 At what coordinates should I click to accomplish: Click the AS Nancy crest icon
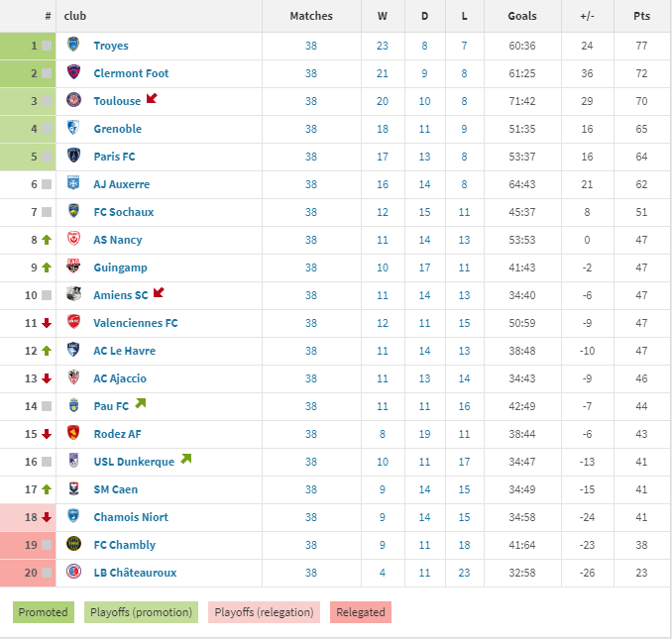(73, 239)
